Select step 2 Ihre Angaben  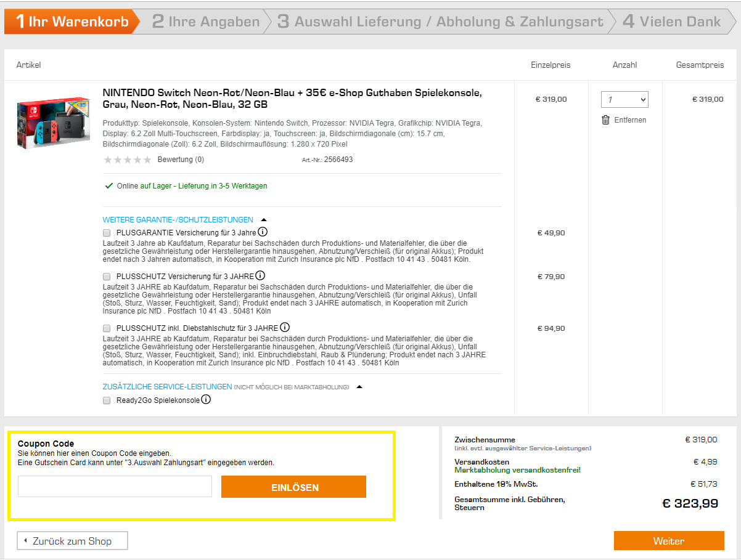(206, 22)
